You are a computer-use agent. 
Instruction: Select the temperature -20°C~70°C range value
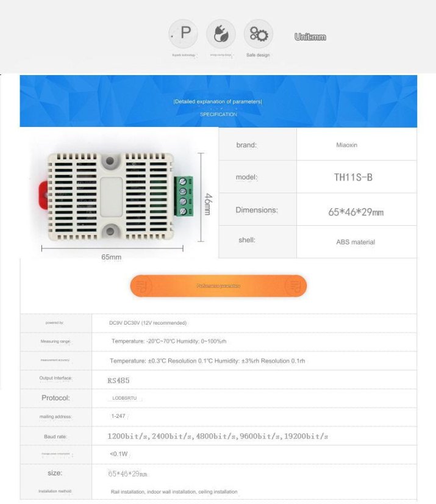click(x=169, y=341)
